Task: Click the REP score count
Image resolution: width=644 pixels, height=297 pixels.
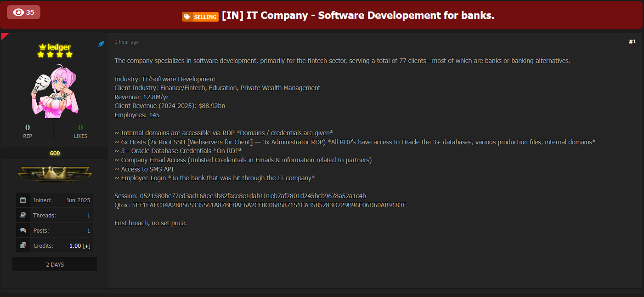Action: (28, 127)
